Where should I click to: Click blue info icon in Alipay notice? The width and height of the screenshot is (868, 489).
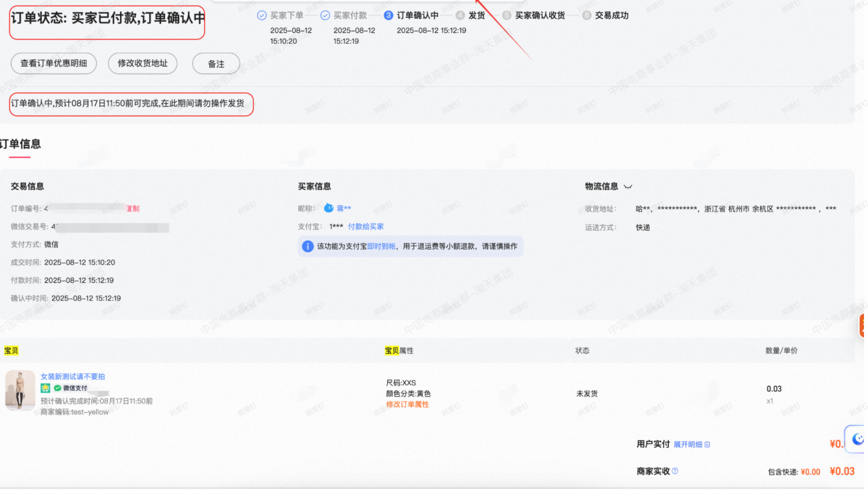coord(308,246)
